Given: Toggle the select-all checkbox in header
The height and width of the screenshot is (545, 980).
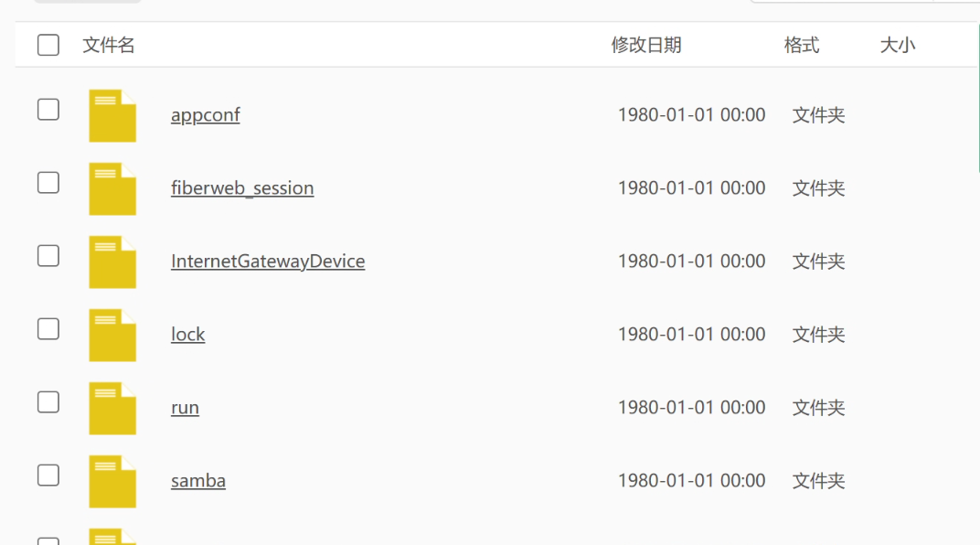Looking at the screenshot, I should click(48, 45).
